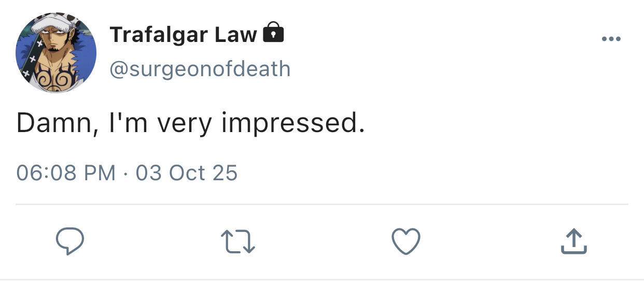Share the tweet using the upload arrow

tap(573, 242)
